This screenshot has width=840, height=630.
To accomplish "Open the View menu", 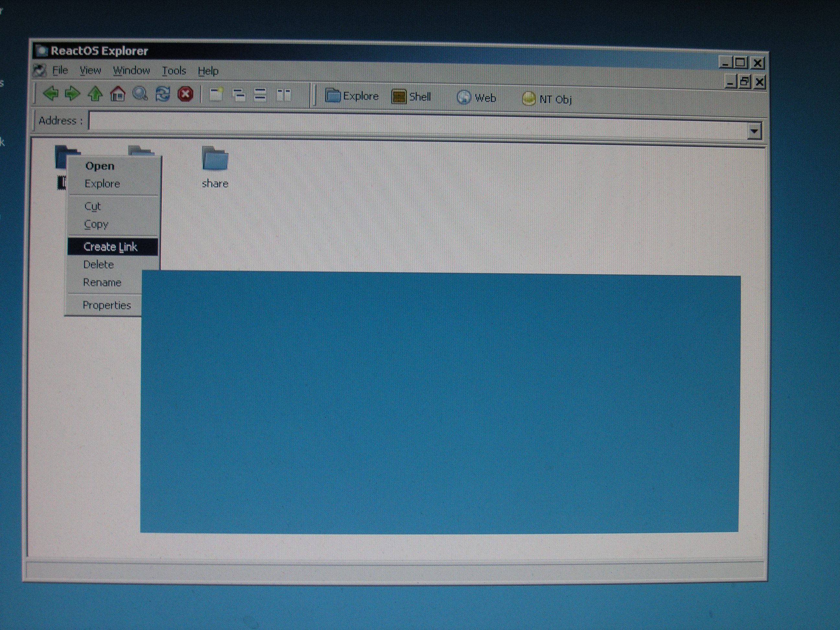I will coord(90,70).
